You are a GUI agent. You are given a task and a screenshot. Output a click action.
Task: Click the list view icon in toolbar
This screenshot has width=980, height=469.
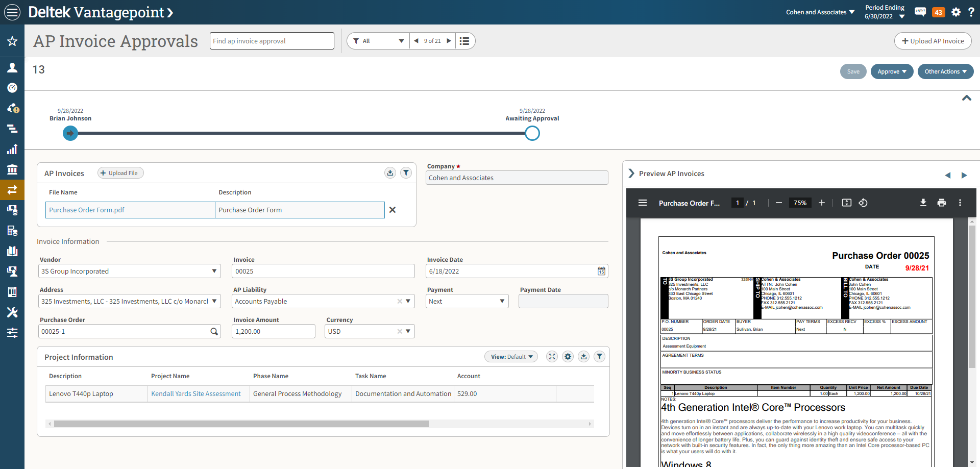464,41
